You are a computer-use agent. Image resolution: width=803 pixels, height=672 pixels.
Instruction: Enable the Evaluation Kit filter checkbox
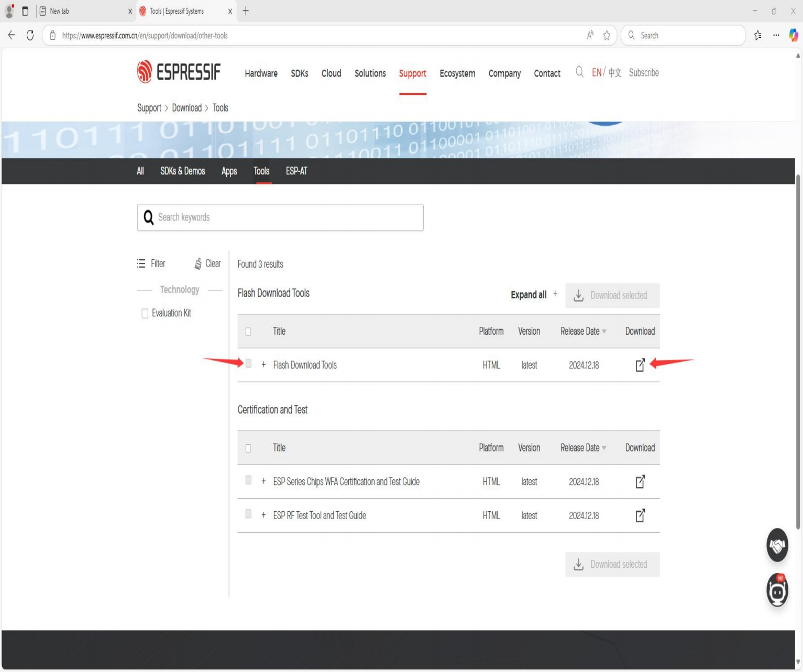click(145, 314)
